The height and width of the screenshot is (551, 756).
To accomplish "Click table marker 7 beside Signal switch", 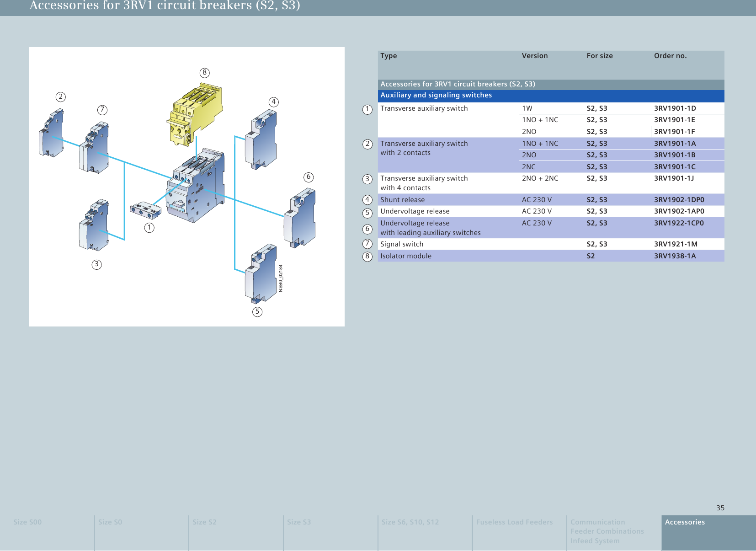I will click(x=367, y=244).
